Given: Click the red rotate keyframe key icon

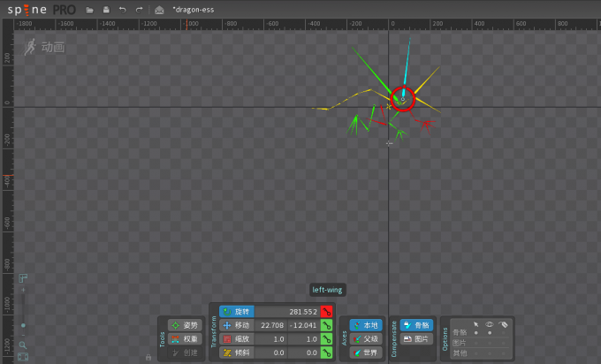Looking at the screenshot, I should point(326,312).
